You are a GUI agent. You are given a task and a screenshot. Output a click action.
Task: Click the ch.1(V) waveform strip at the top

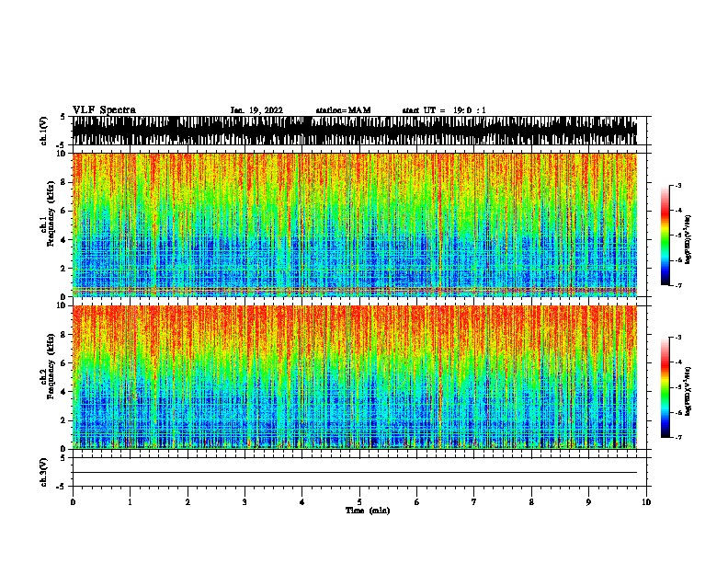tap(355, 131)
